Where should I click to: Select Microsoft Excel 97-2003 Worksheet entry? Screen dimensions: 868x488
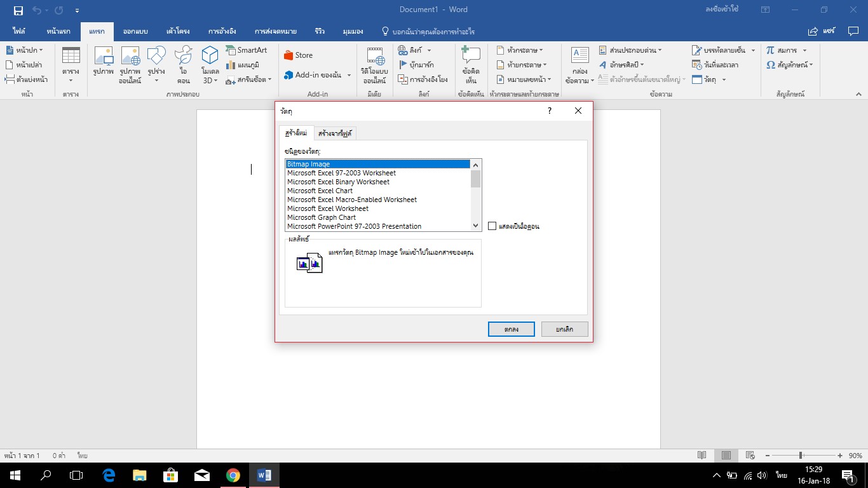click(x=378, y=173)
